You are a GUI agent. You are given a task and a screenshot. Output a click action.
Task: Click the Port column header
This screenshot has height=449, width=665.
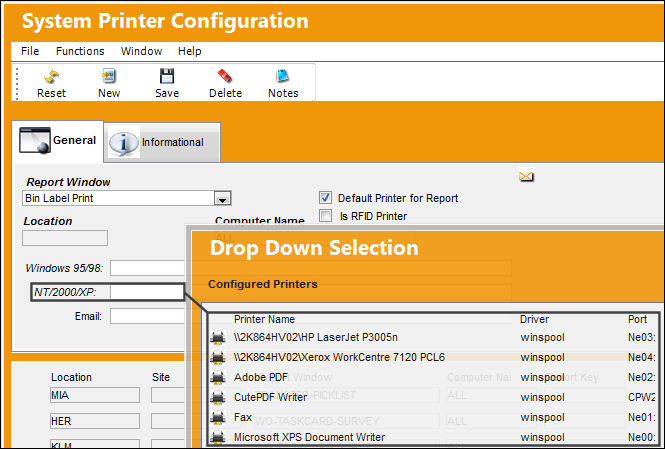tap(637, 319)
